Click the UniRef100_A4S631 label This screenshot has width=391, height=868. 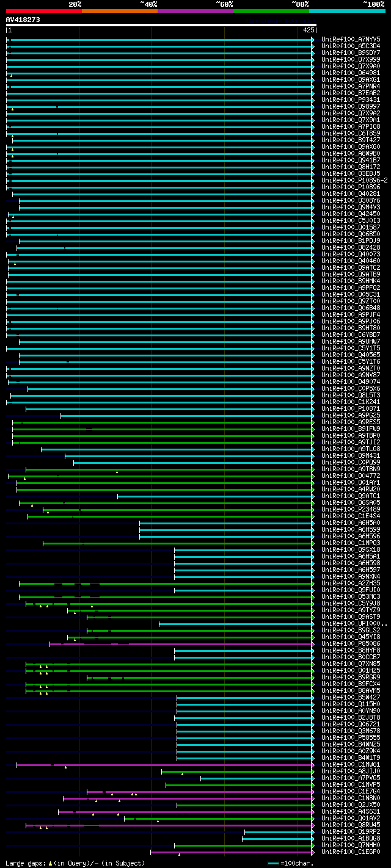tap(351, 811)
